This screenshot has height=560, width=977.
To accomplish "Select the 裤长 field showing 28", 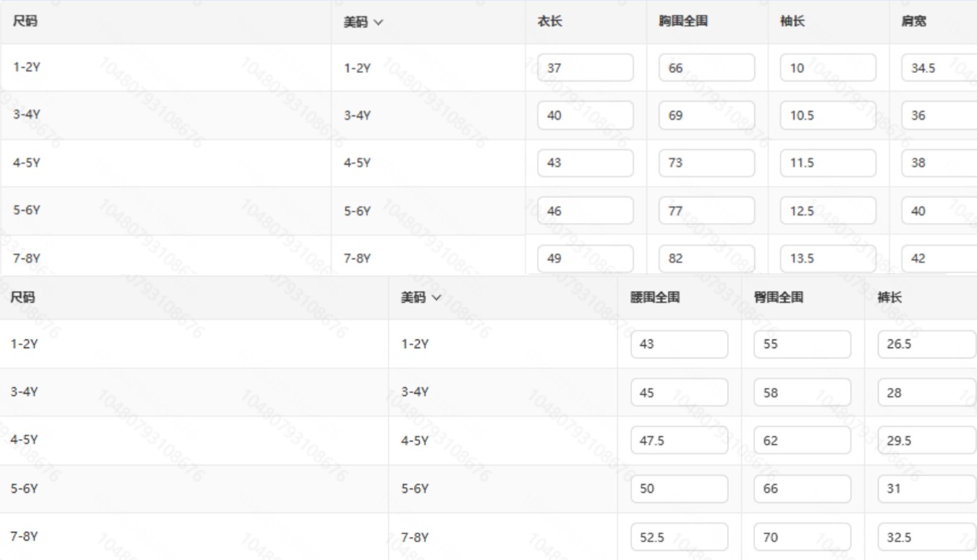I will tap(927, 393).
